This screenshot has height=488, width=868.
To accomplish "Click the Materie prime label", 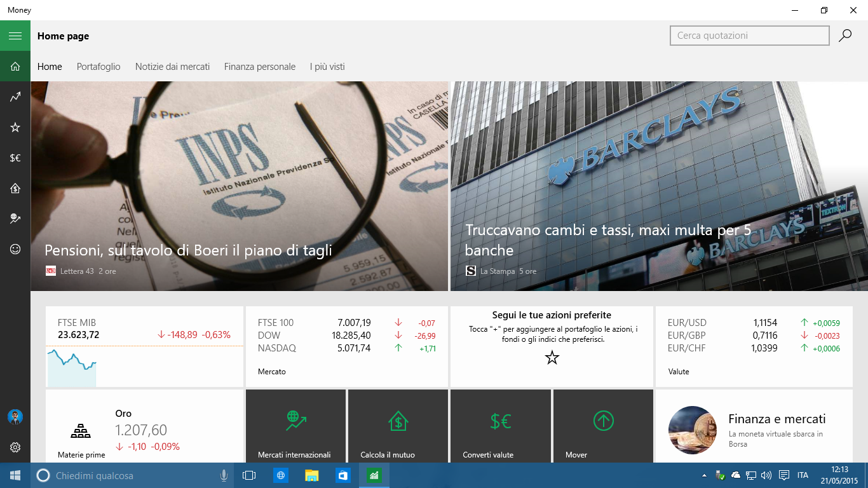I will pyautogui.click(x=81, y=455).
